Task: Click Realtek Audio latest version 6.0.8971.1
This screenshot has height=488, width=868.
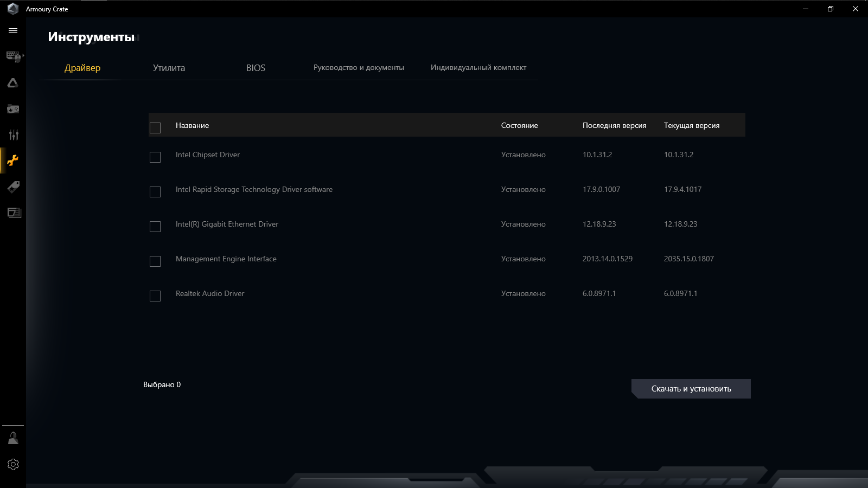Action: 599,293
